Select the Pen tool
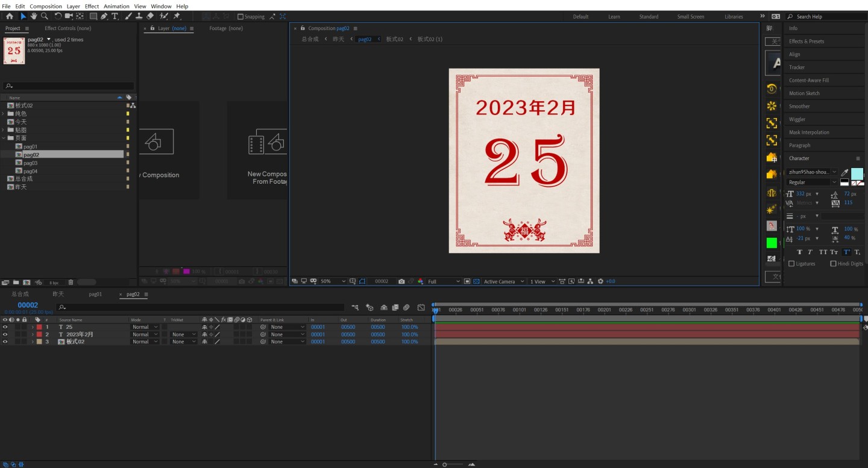 click(104, 16)
